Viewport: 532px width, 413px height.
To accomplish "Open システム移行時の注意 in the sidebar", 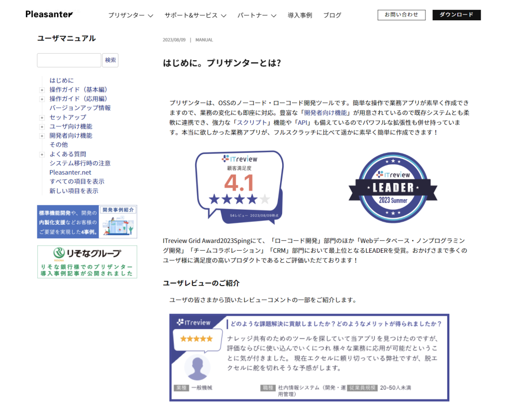I will pyautogui.click(x=80, y=163).
